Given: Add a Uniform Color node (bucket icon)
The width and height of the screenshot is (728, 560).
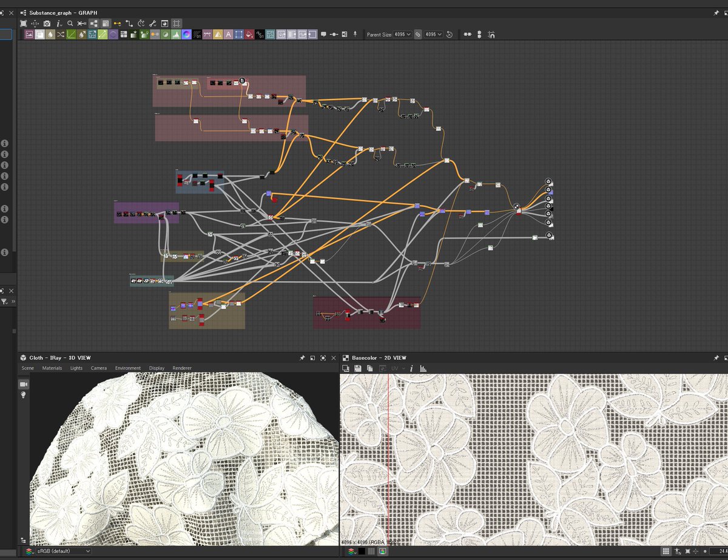Looking at the screenshot, I should tap(249, 35).
